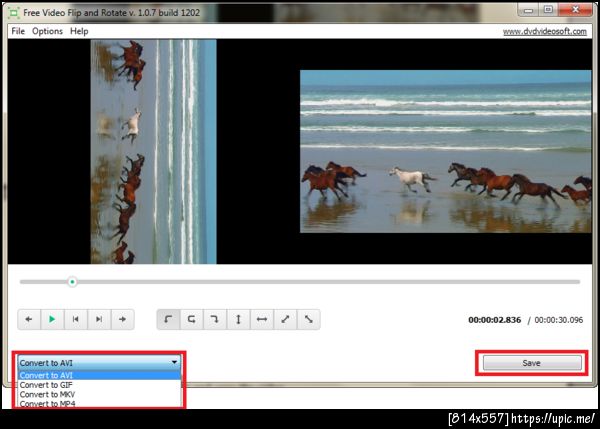Choose the Convert to GIF option
This screenshot has height=429, width=600.
click(99, 385)
